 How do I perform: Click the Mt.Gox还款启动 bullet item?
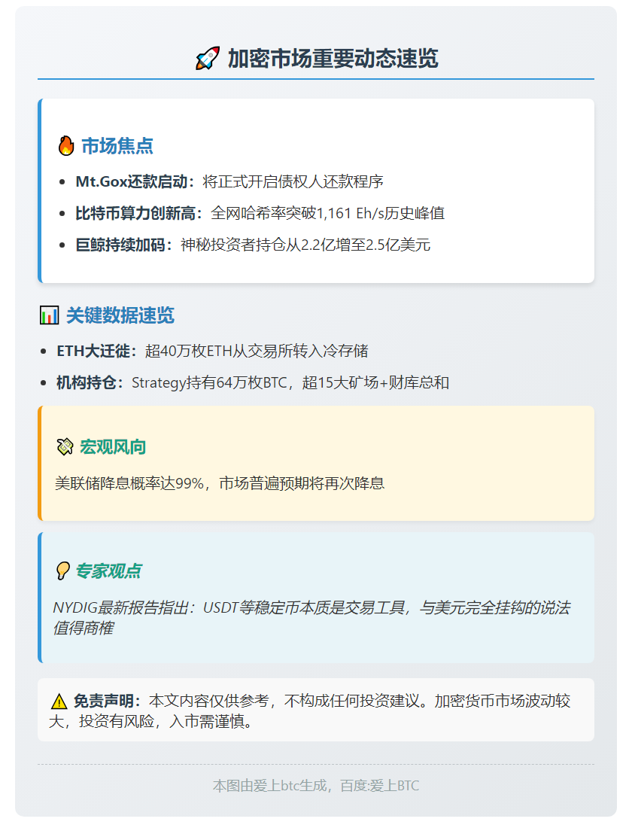[x=229, y=181]
